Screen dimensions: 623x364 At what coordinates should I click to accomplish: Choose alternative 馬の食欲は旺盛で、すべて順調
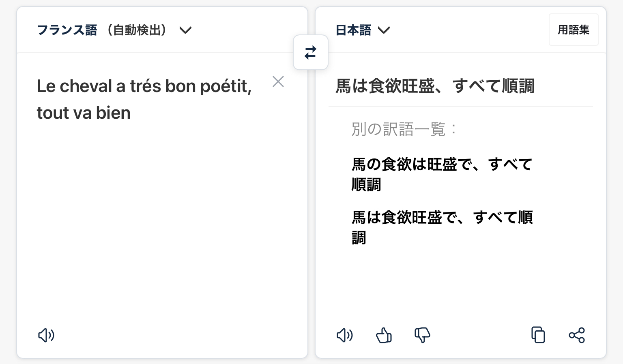point(441,174)
